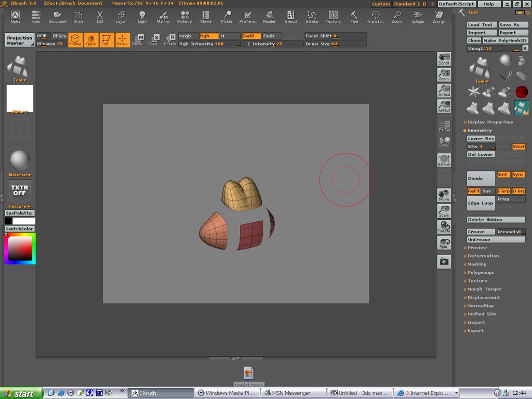Open the Alpha palette icon
The width and height of the screenshot is (532, 399).
tap(15, 16)
